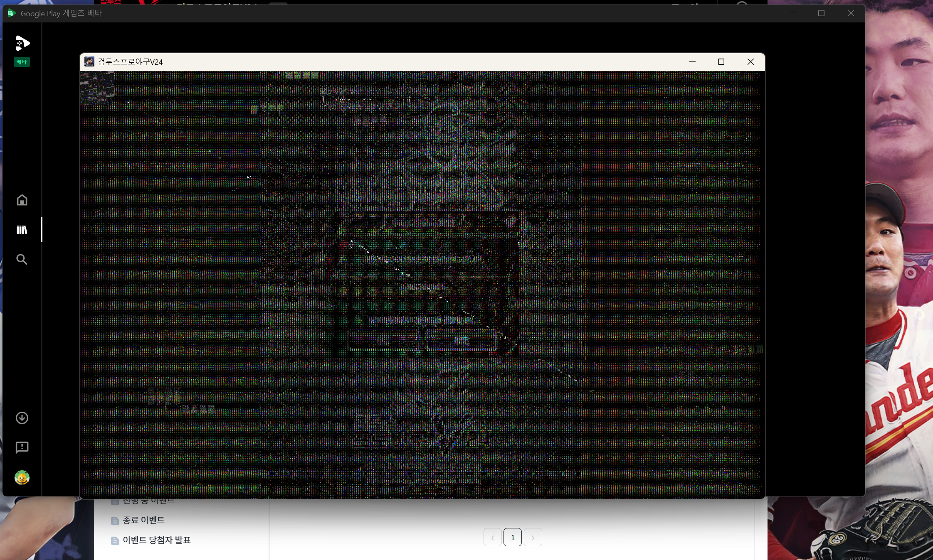
Task: Open the profile avatar in the sidebar
Action: [x=22, y=477]
